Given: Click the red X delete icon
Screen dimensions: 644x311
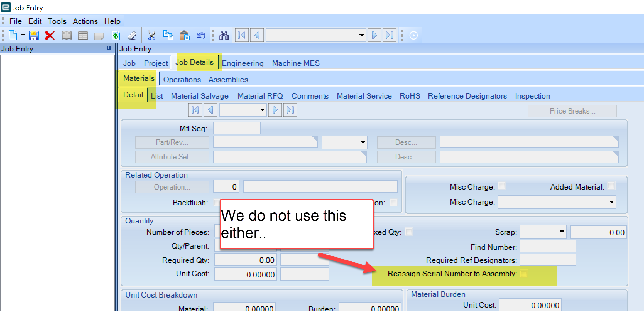Looking at the screenshot, I should 50,35.
